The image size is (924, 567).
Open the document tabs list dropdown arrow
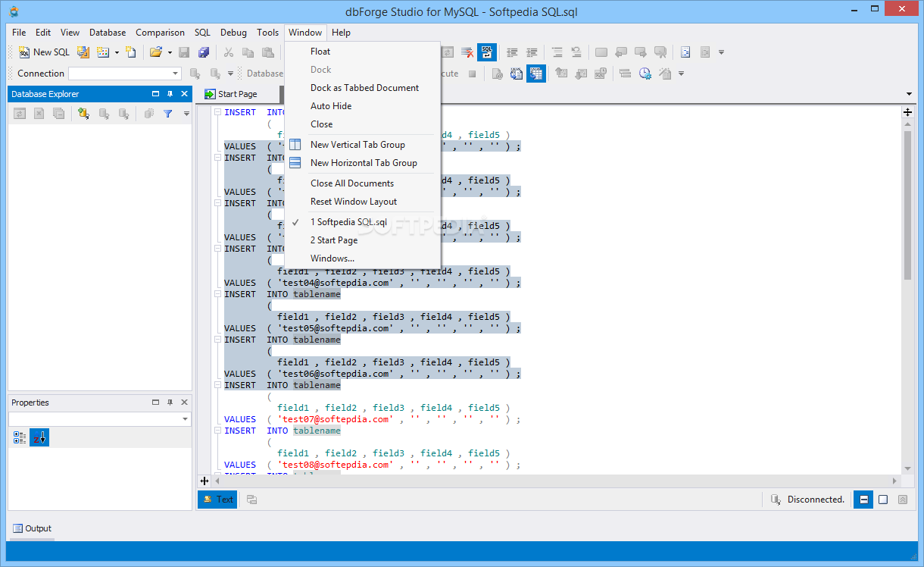[x=909, y=94]
